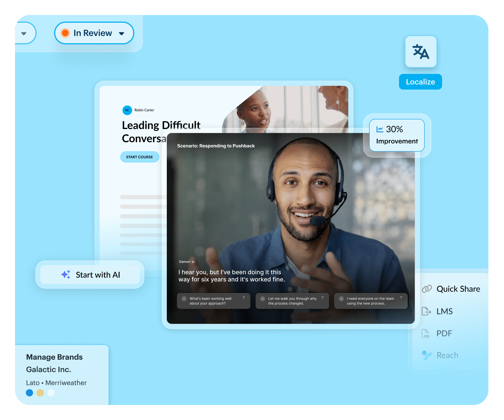This screenshot has height=420, width=504.
Task: Open the 30% Improvement stat card
Action: tap(397, 135)
